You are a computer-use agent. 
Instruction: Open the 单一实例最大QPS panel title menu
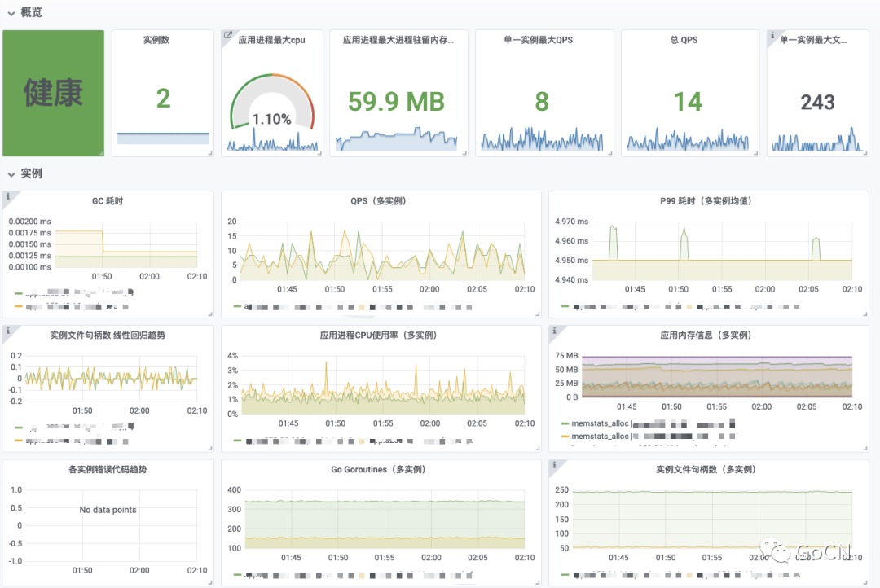(539, 40)
